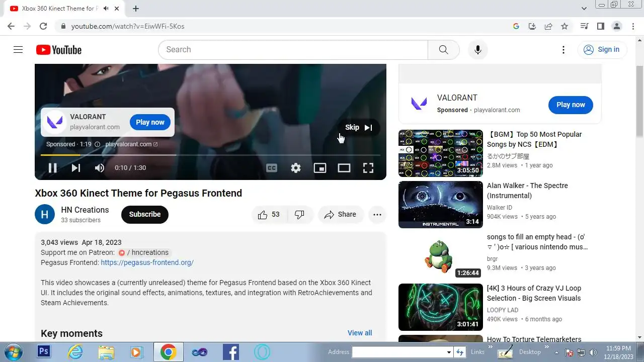The width and height of the screenshot is (644, 362).
Task: Click the Sign in button
Action: [602, 49]
